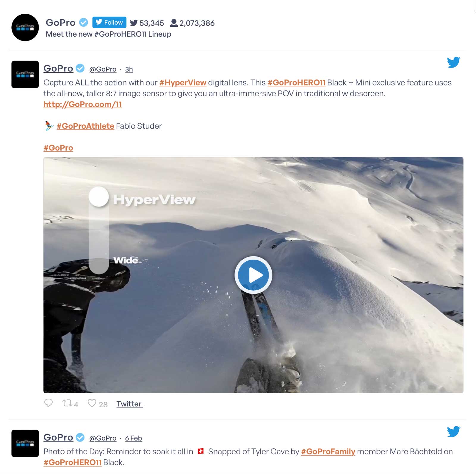Image resolution: width=476 pixels, height=474 pixels.
Task: Open the #HyperView hashtag link
Action: pos(183,82)
